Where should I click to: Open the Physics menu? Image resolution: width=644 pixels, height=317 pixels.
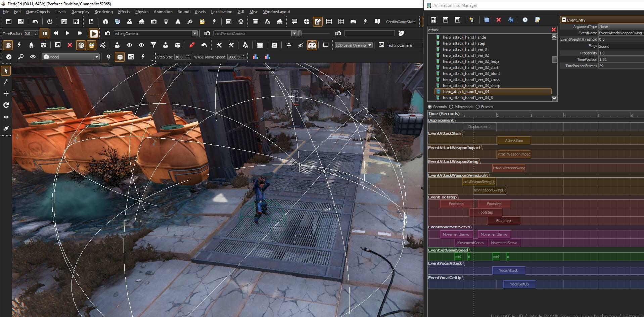142,11
